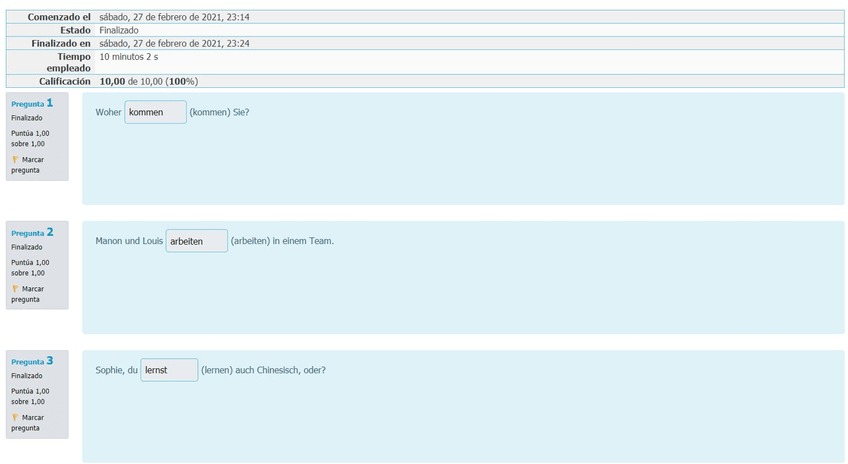Click the 'Finalizado' status value in Estado row
848x464 pixels.
[119, 30]
